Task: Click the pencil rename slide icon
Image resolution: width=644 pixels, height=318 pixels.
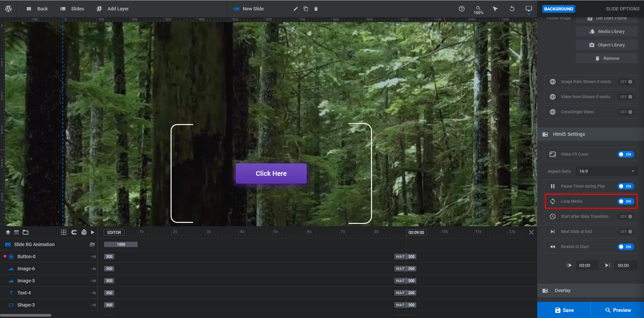Action: [296, 9]
